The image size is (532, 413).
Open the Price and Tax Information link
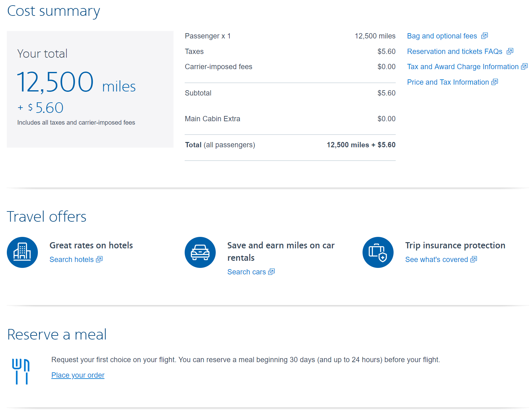pyautogui.click(x=448, y=82)
